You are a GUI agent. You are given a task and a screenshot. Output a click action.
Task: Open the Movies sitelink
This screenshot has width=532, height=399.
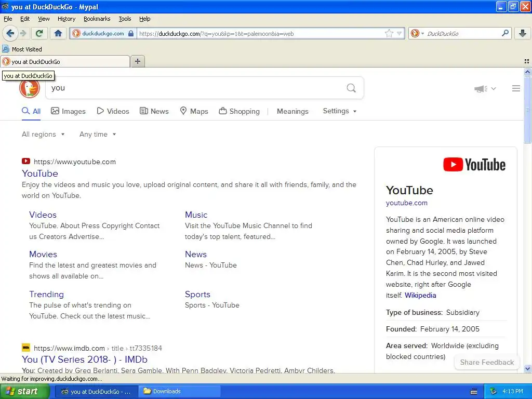(43, 254)
